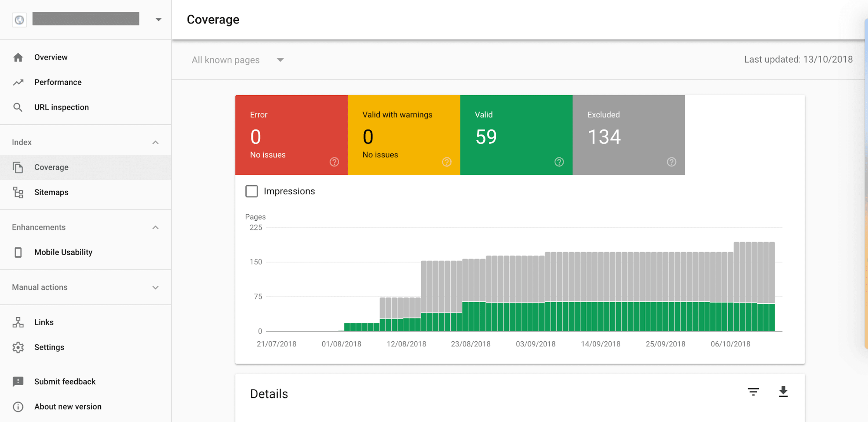Open the Settings gear icon

coord(18,347)
